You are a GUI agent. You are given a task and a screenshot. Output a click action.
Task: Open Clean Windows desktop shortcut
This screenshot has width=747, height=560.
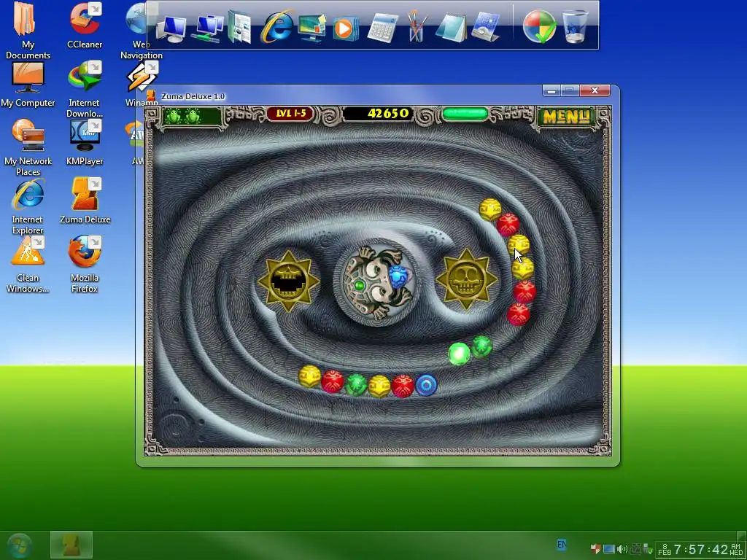pyautogui.click(x=28, y=264)
